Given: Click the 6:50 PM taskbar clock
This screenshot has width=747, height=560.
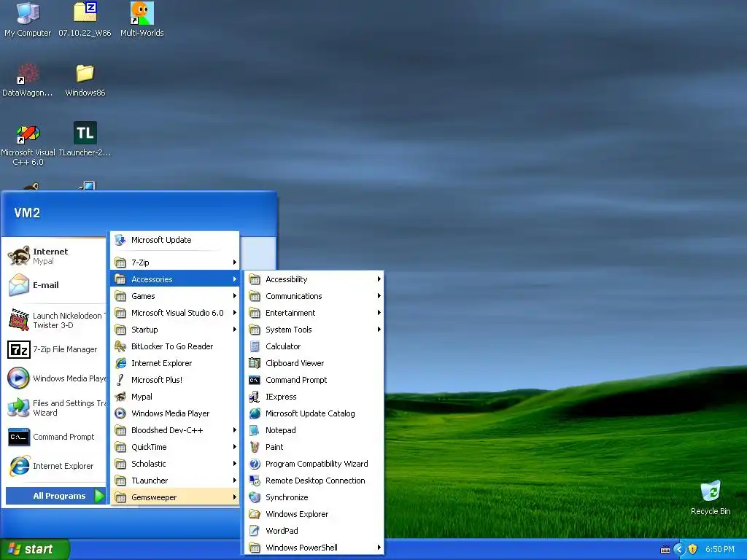Looking at the screenshot, I should pyautogui.click(x=719, y=549).
